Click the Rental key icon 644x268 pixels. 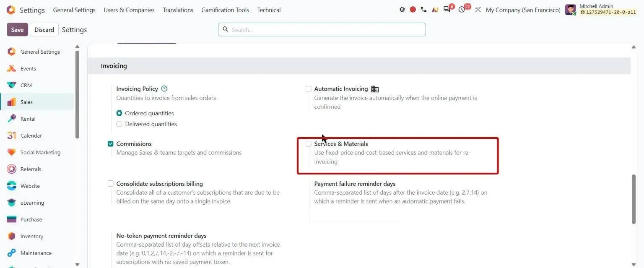click(12, 119)
